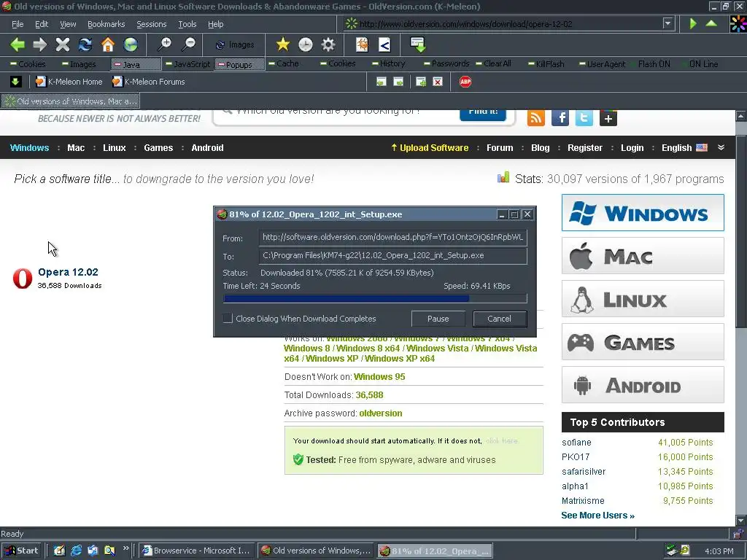The height and width of the screenshot is (560, 747).
Task: Toggle the History privacy bar switch
Action: coord(388,64)
